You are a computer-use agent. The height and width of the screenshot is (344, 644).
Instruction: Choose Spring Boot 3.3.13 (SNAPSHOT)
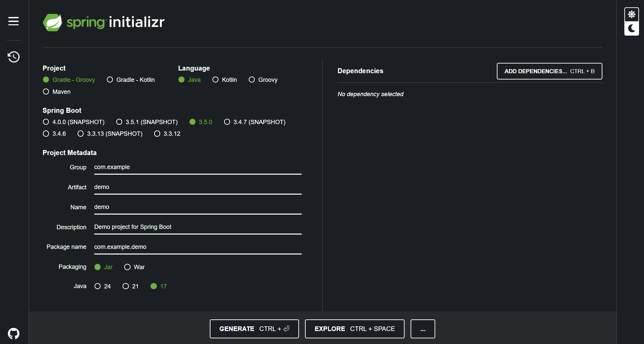110,134
